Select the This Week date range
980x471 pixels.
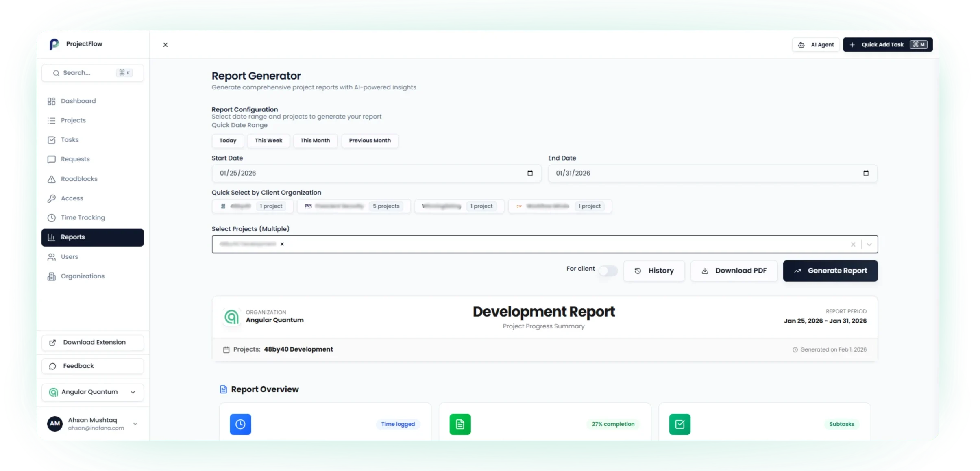coord(268,141)
